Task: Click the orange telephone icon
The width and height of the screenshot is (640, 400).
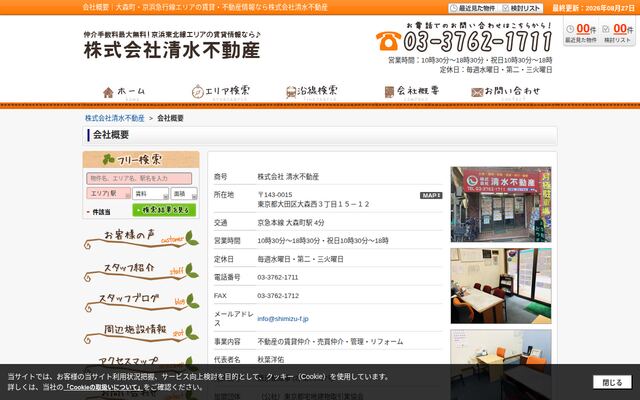Action: [x=388, y=41]
